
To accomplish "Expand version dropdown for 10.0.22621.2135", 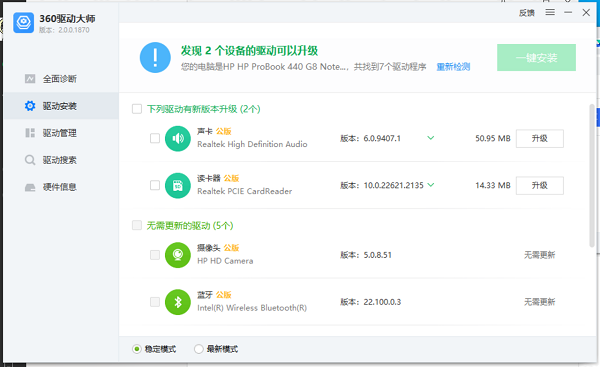I will coord(430,185).
